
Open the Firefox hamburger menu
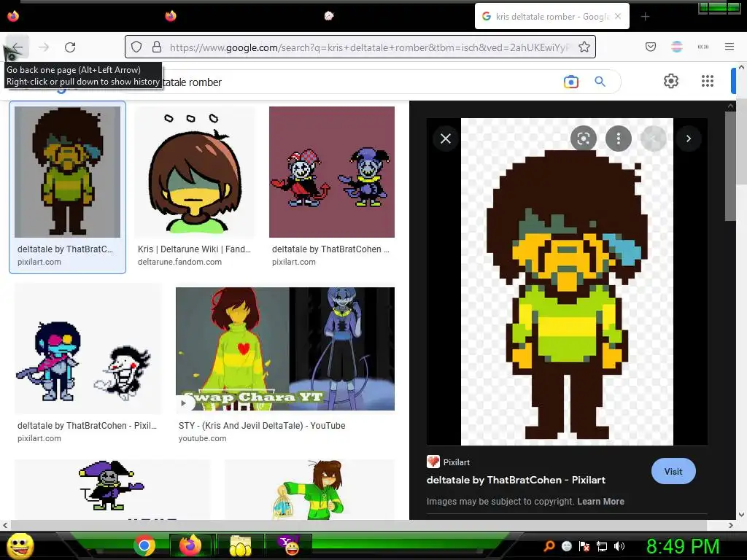point(729,47)
